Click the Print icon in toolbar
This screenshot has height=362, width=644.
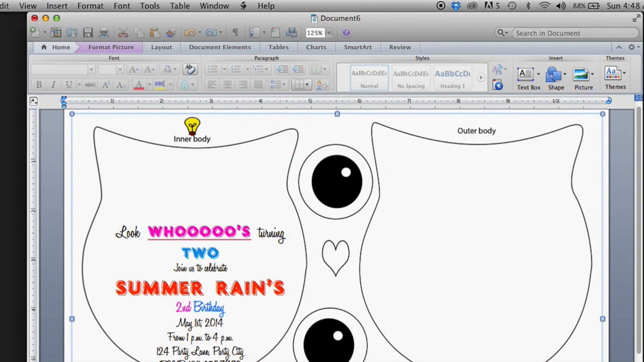104,33
